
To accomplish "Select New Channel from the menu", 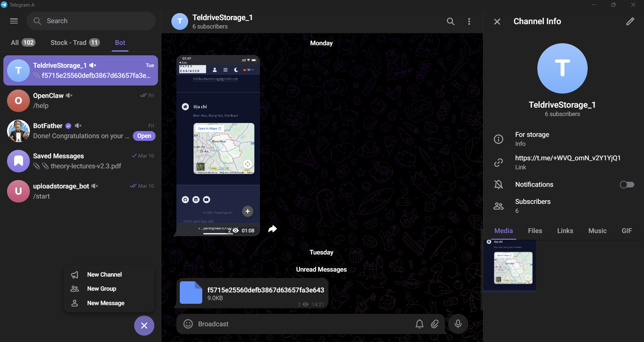I will [104, 275].
